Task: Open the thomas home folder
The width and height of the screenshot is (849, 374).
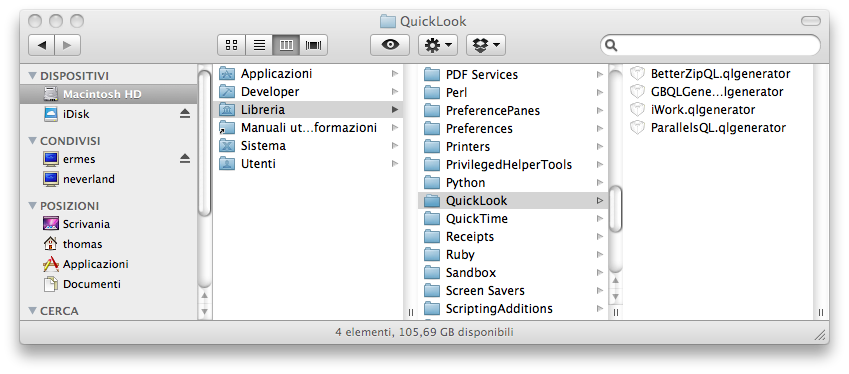Action: [109, 244]
